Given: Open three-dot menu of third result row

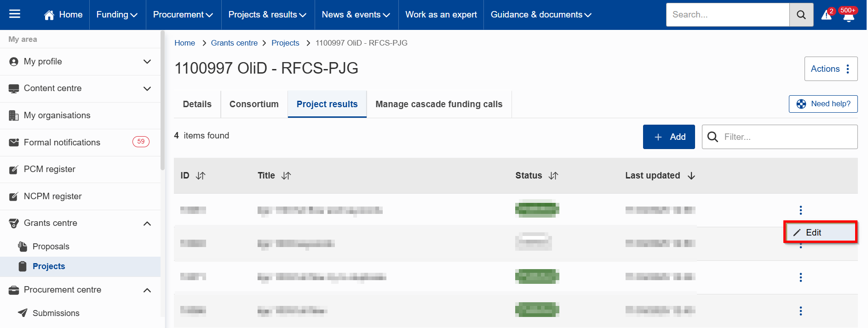Looking at the screenshot, I should pos(801,277).
